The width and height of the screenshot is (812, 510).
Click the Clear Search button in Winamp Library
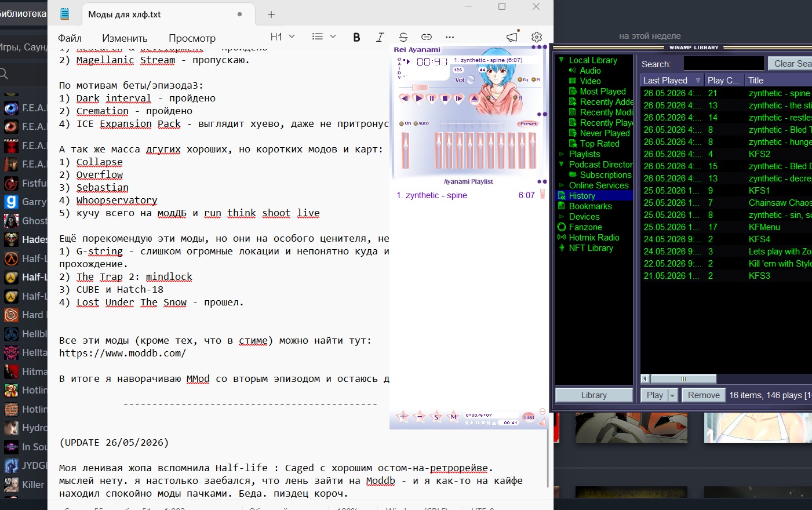click(x=790, y=64)
